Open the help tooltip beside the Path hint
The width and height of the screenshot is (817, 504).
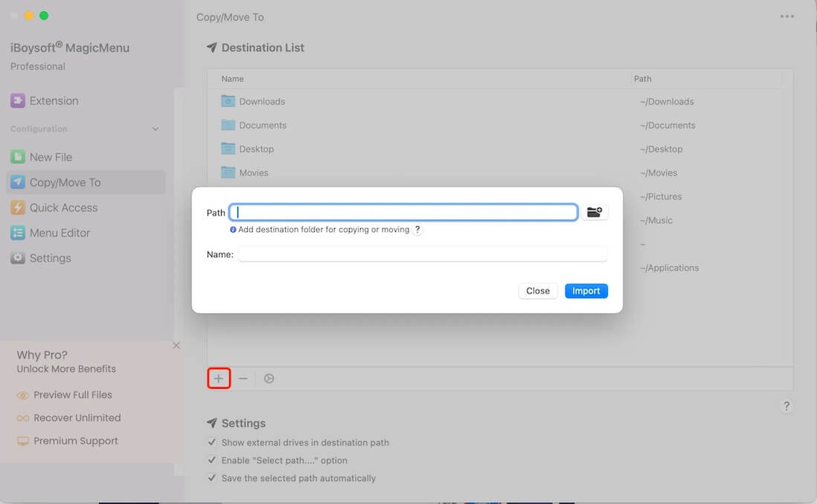(417, 230)
